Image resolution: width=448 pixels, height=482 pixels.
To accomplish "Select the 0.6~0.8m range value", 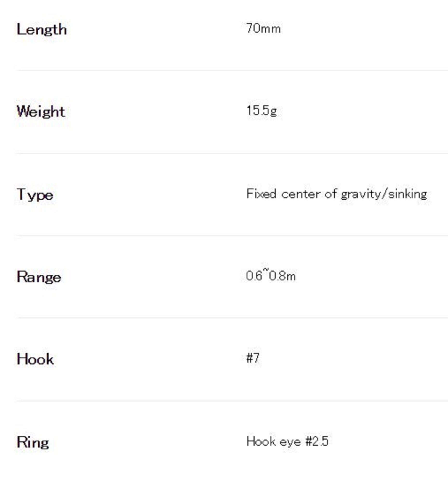I will coord(271,276).
